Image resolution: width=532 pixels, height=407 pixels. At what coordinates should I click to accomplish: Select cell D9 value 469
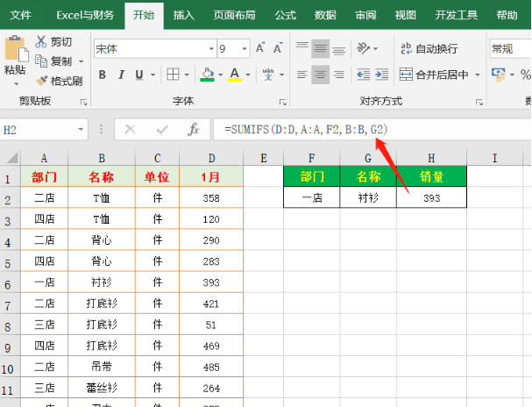pyautogui.click(x=211, y=346)
